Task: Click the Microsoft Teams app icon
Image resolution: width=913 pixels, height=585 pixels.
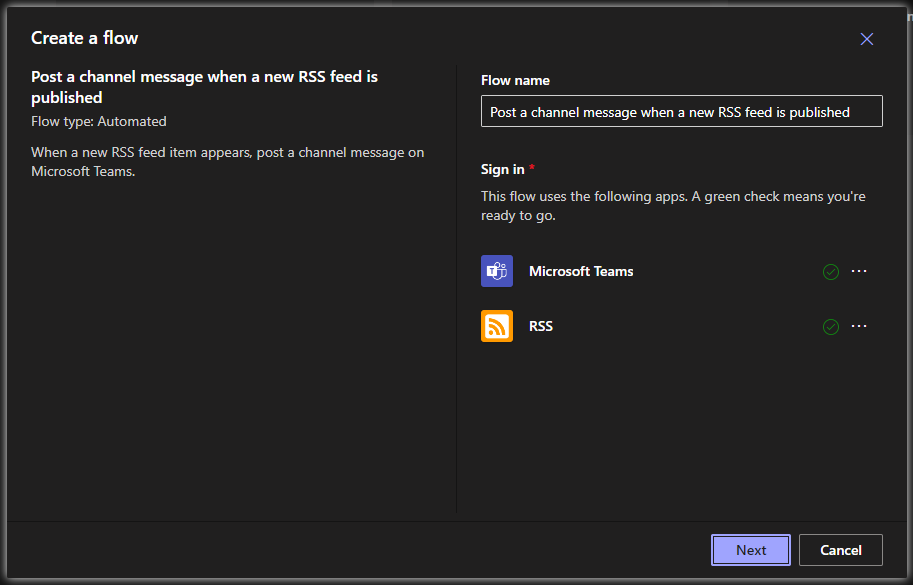Action: 497,271
